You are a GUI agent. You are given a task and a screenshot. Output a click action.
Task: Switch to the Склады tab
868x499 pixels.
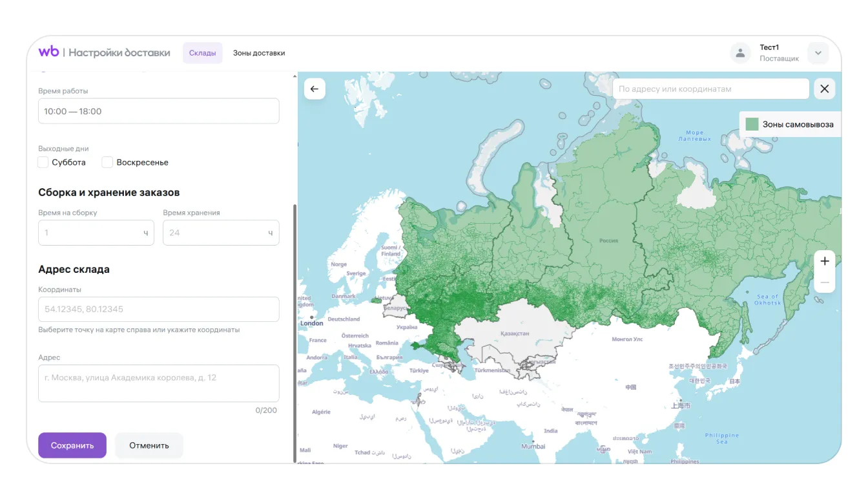[x=202, y=53]
